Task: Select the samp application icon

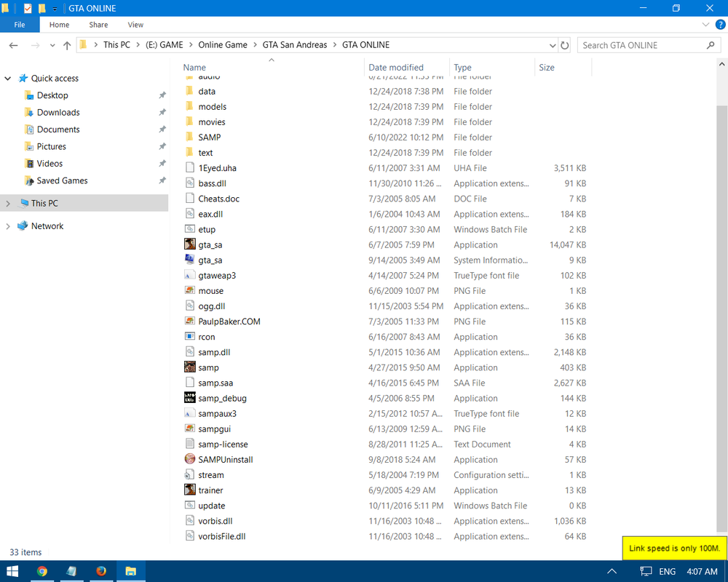Action: tap(189, 367)
